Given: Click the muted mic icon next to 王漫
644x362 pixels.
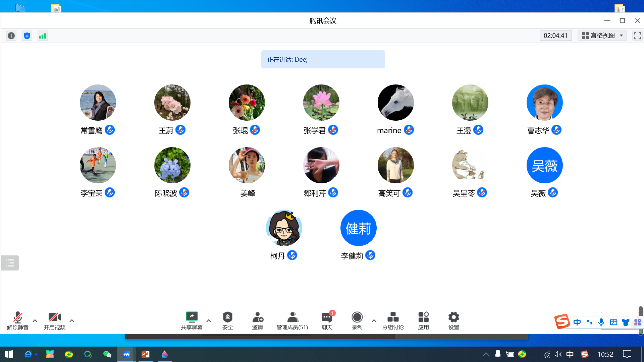Looking at the screenshot, I should tap(478, 130).
